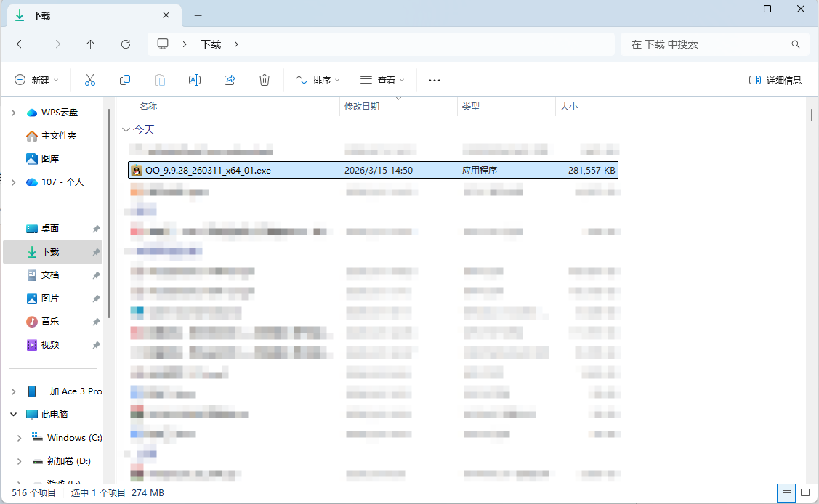
Task: Switch to large thumbnails view layout
Action: click(x=805, y=493)
